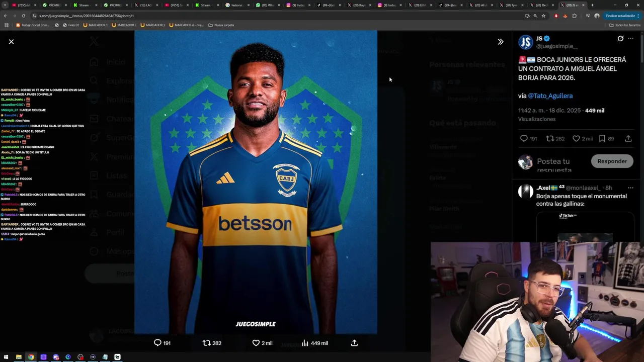Open the .Axel reply author avatar
Image resolution: width=644 pixels, height=362 pixels.
tap(525, 192)
